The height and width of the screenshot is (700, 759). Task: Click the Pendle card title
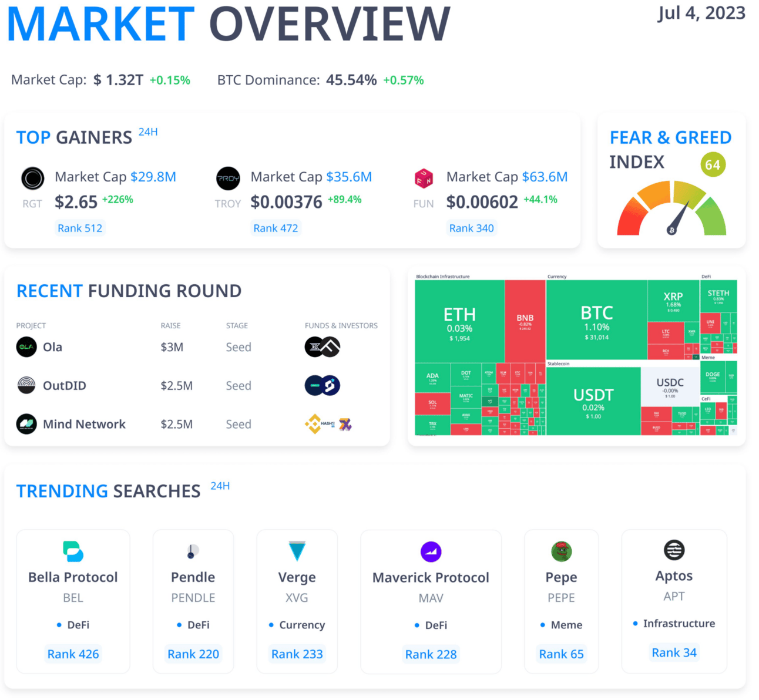[193, 577]
